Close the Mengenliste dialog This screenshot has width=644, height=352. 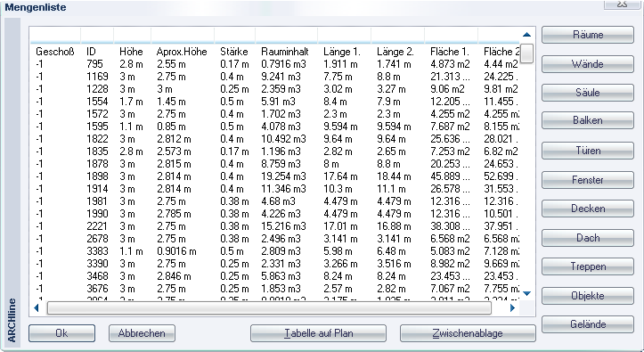623,4
